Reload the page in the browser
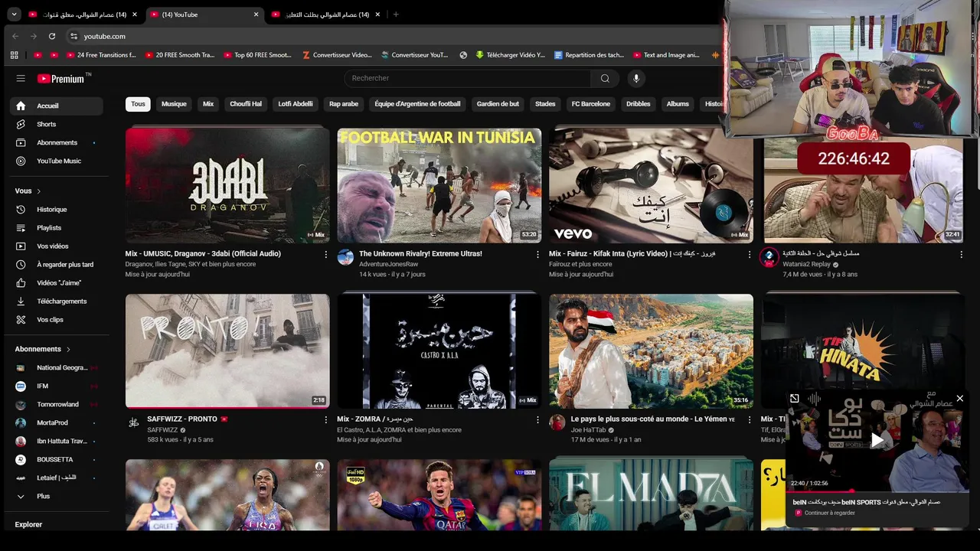This screenshot has height=551, width=980. tap(52, 36)
